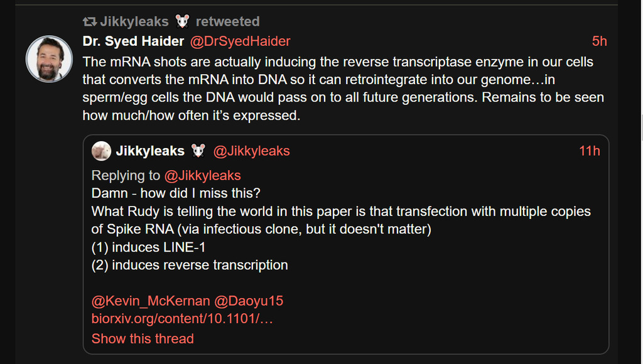
Task: Visit the @DrSyedHaider handle
Action: (240, 41)
